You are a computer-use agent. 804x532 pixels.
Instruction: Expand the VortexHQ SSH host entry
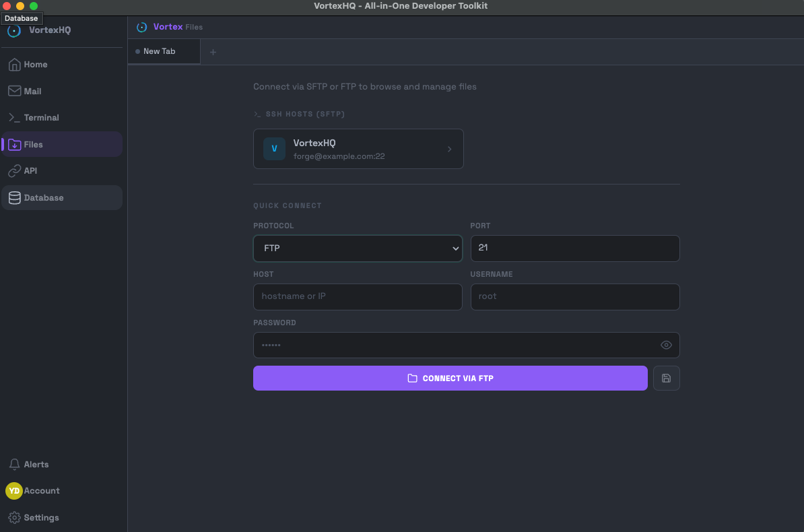point(358,148)
